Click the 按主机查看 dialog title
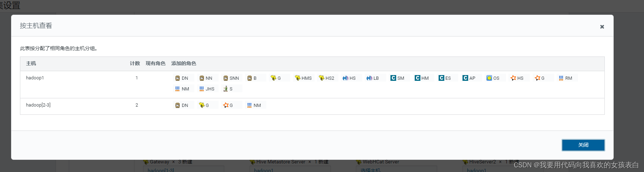Image resolution: width=644 pixels, height=172 pixels. (36, 26)
